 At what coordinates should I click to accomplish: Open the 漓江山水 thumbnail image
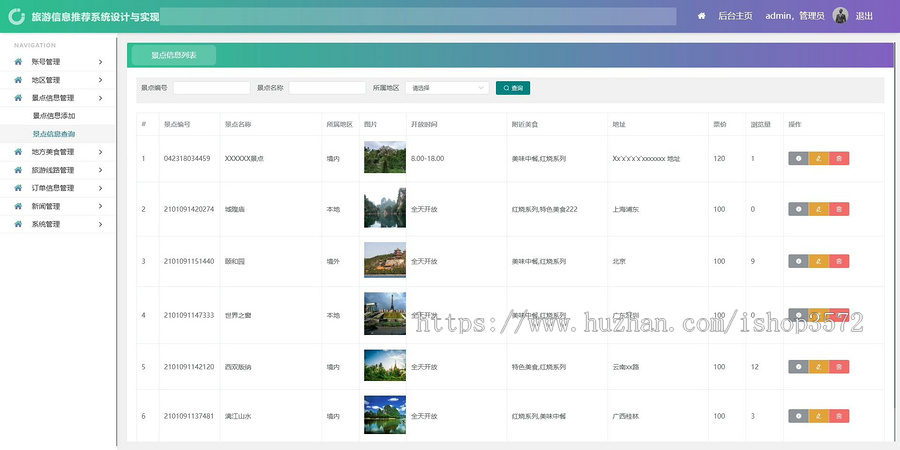(x=385, y=415)
